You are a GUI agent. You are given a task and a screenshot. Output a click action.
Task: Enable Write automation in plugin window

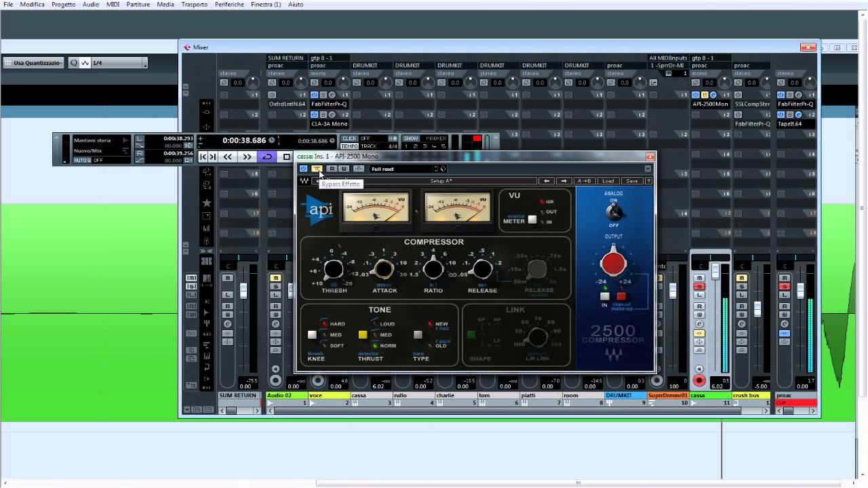pos(344,169)
